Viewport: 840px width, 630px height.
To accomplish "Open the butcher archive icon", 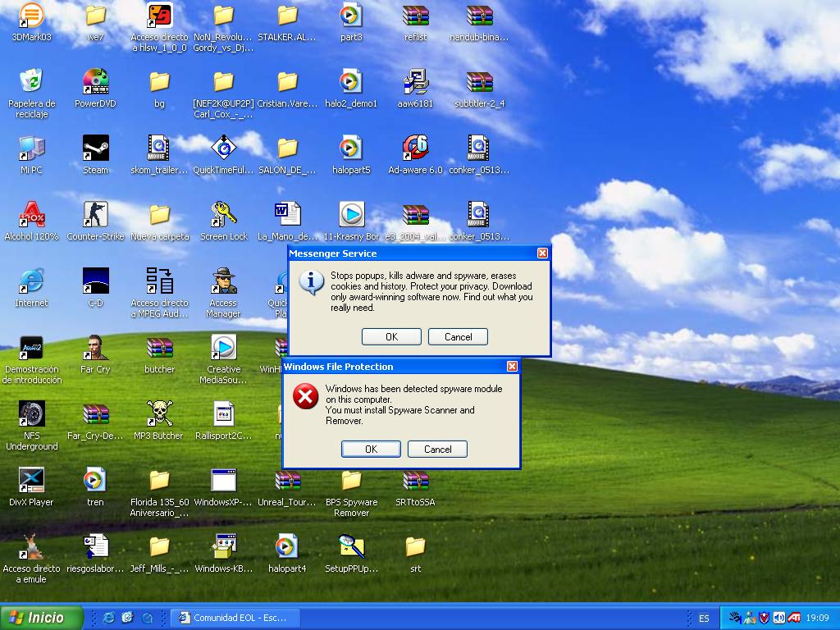I will point(160,347).
